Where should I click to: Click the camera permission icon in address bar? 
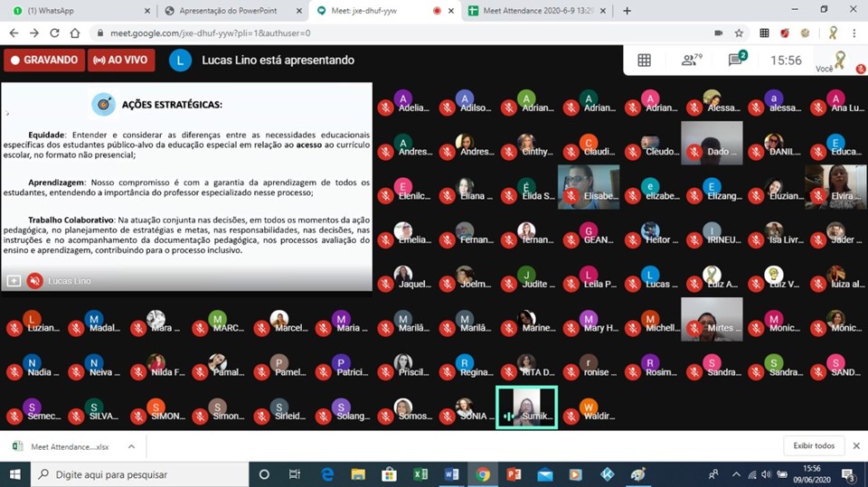point(718,33)
